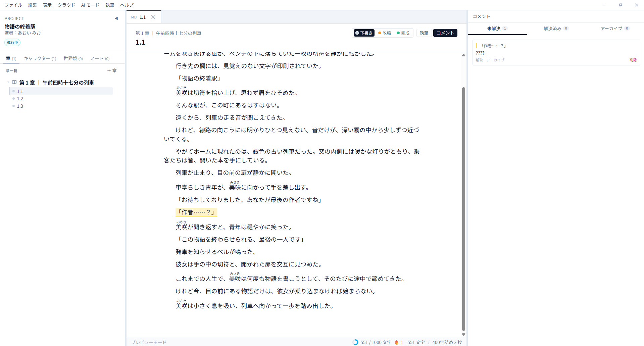Image resolution: width=644 pixels, height=346 pixels.
Task: Click the editor vertical scrollbar thumb
Action: coord(463,209)
